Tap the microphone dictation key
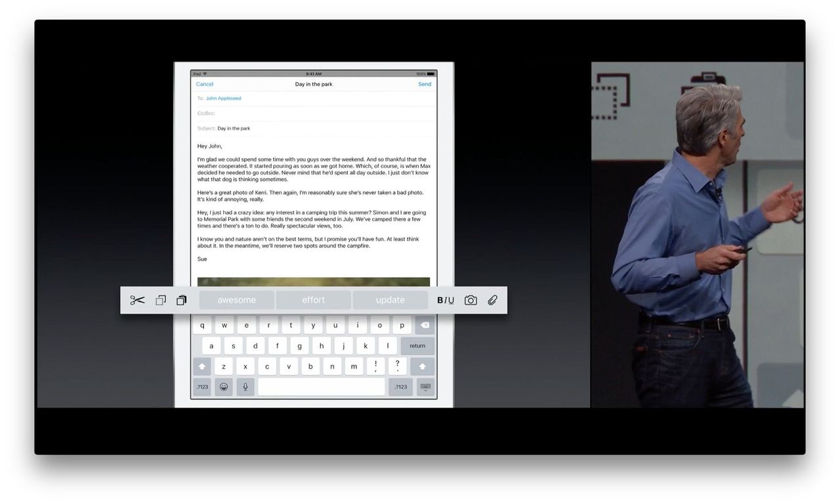 pos(245,387)
